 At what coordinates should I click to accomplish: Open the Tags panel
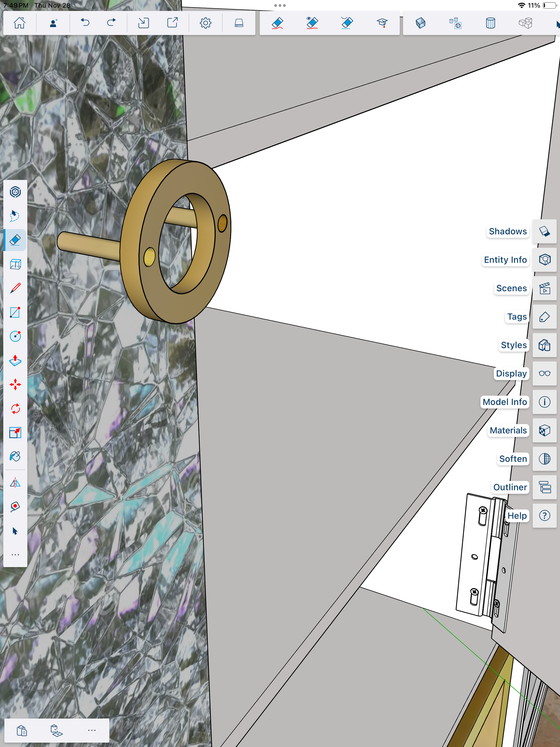pos(544,317)
